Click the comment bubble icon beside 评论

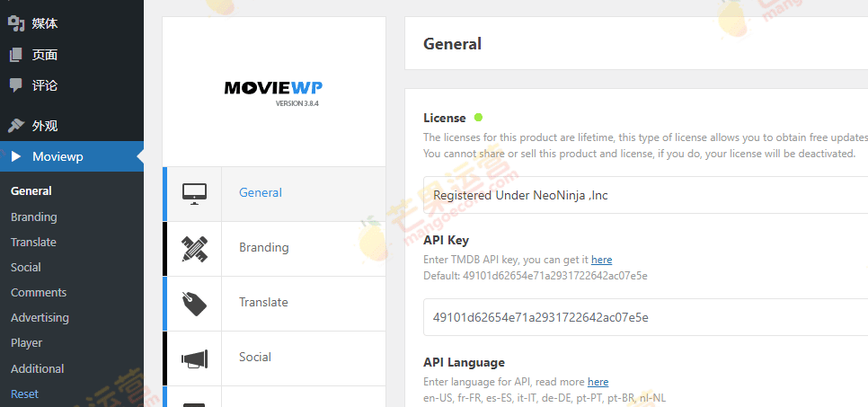(x=16, y=86)
